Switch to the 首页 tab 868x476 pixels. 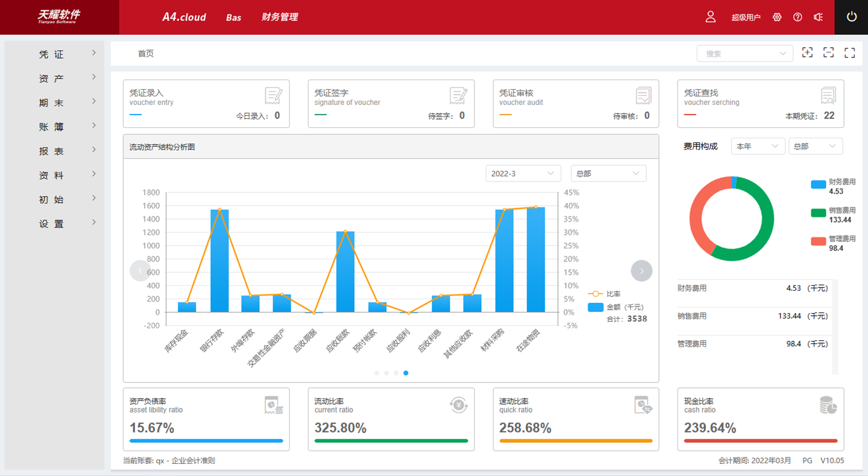[146, 54]
